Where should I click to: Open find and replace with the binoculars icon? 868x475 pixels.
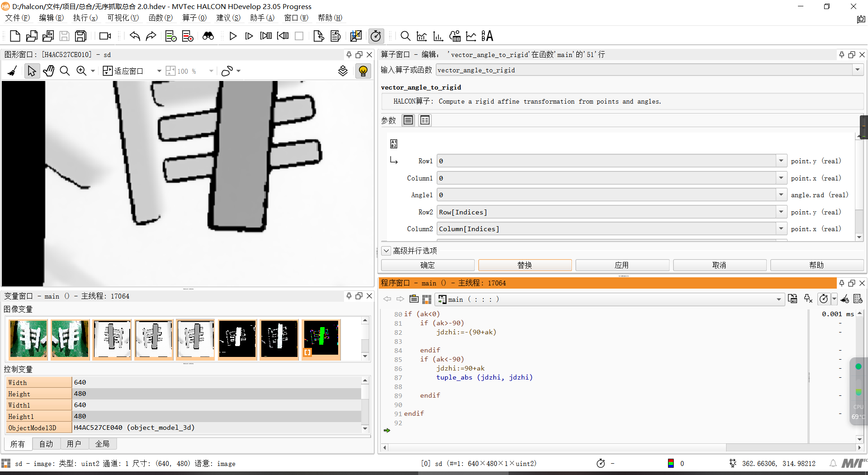click(x=208, y=36)
